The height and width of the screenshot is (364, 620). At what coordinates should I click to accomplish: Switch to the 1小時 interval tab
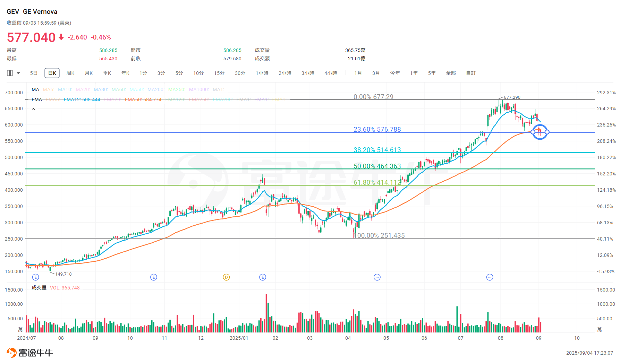click(x=262, y=73)
